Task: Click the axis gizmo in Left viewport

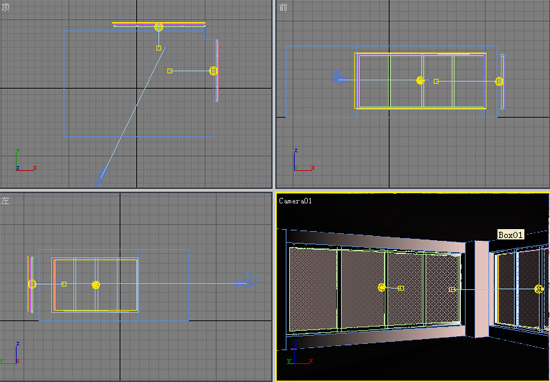Action: 10,353
